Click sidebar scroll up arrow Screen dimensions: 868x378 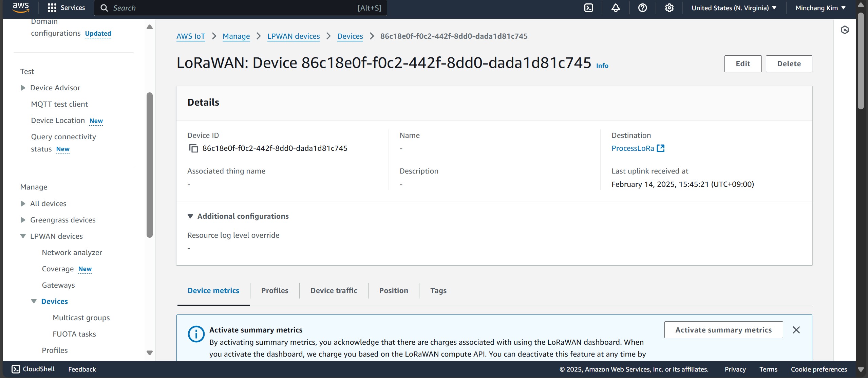point(150,27)
